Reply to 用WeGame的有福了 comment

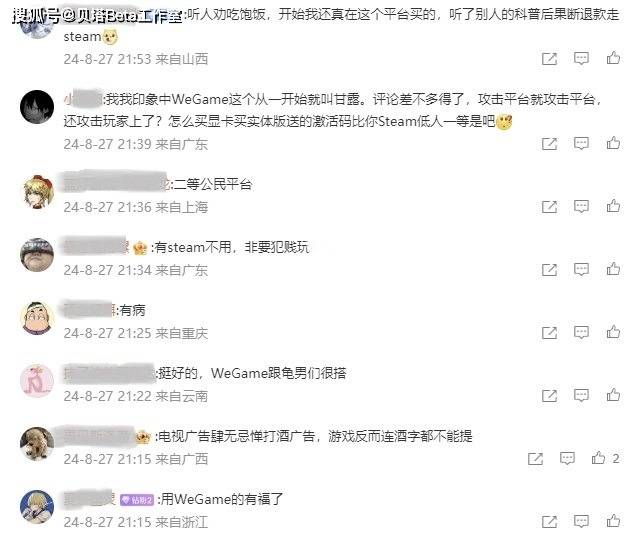click(581, 521)
